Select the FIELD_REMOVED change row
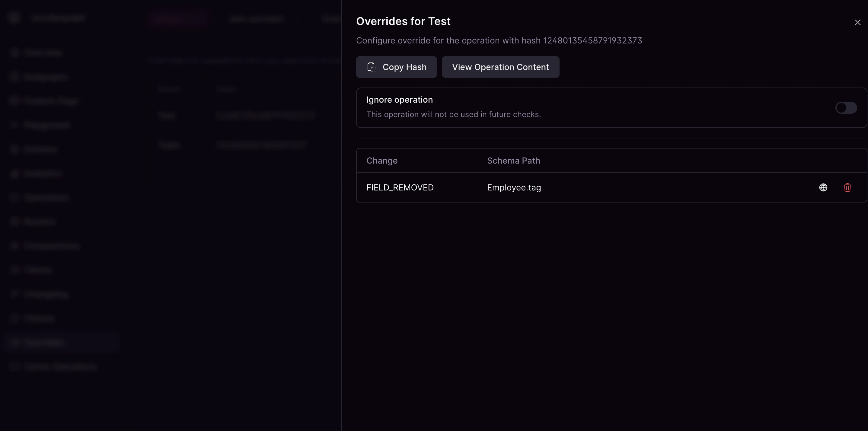Image resolution: width=868 pixels, height=431 pixels. tap(400, 187)
